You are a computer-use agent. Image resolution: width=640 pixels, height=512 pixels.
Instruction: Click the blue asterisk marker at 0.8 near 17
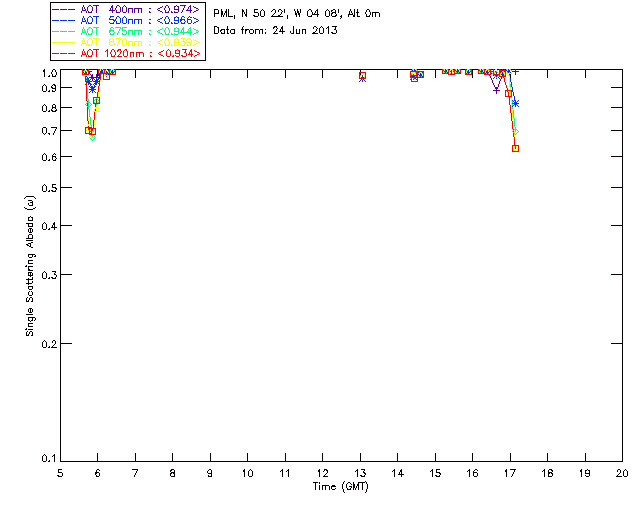click(x=516, y=104)
